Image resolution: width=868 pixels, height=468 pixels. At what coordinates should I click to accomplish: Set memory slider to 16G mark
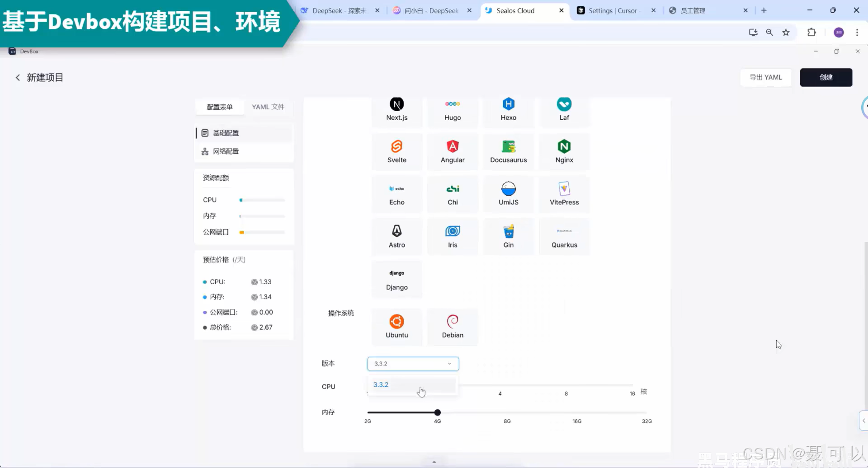pyautogui.click(x=577, y=412)
